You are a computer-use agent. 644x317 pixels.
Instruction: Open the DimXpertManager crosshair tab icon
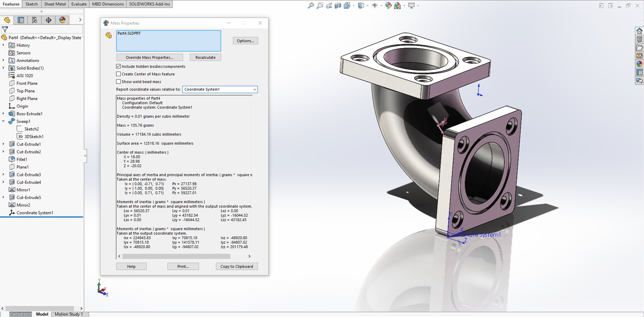pos(48,20)
